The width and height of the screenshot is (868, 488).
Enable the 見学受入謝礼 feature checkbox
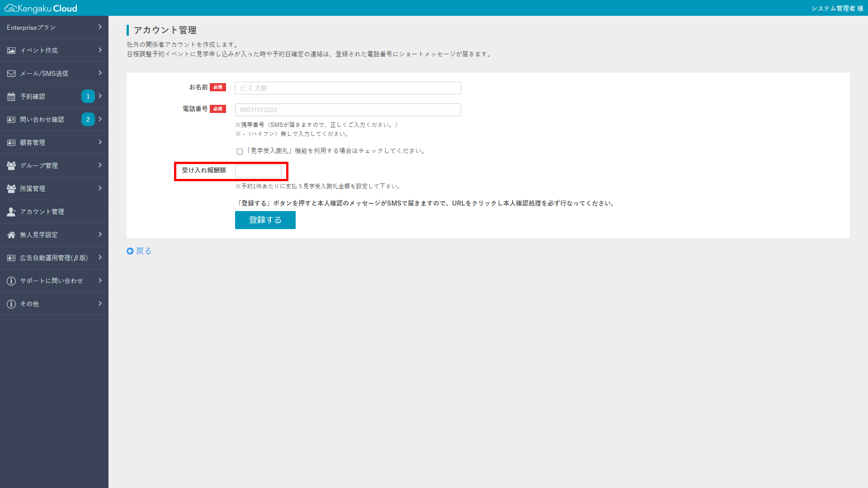240,151
